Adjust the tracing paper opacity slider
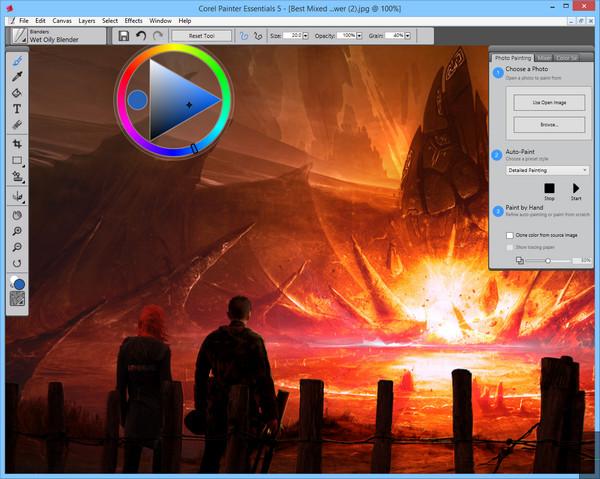600x479 pixels. [x=548, y=261]
